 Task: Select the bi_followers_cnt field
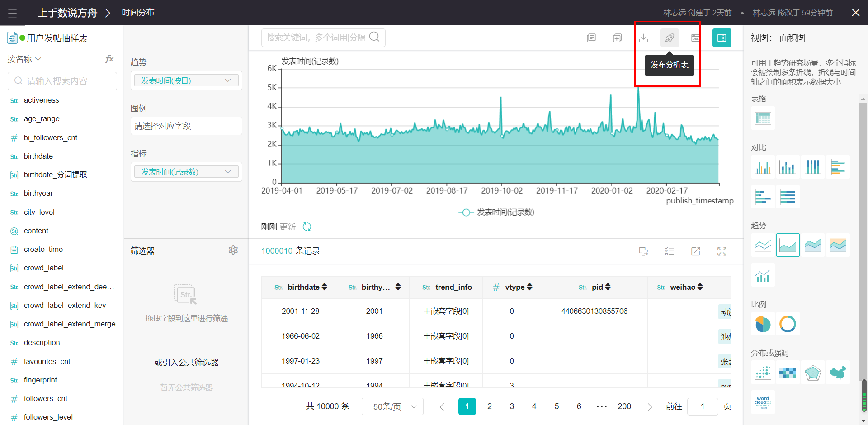51,138
